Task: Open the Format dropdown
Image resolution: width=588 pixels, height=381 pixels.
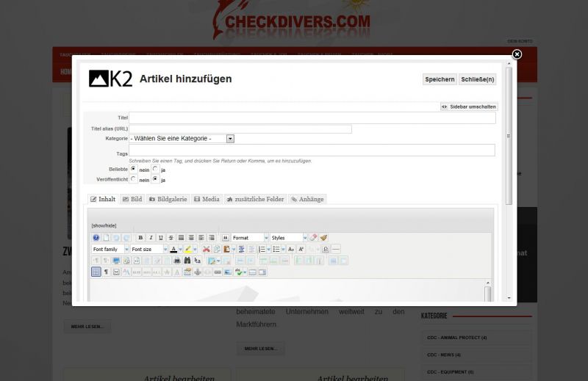Action: pyautogui.click(x=250, y=238)
